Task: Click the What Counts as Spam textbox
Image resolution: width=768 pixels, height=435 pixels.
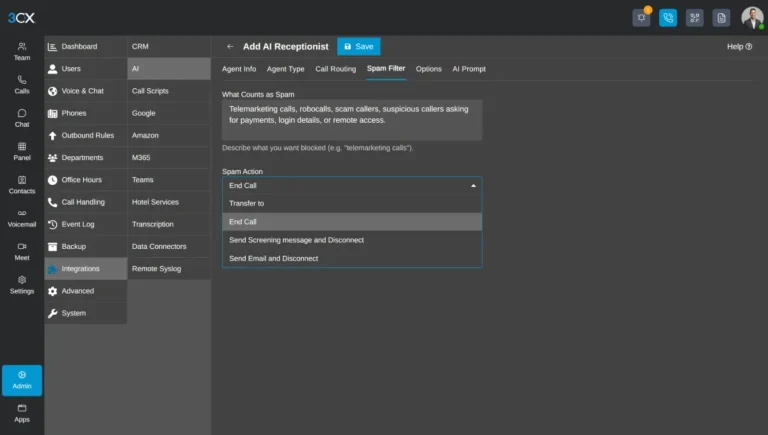Action: coord(352,120)
